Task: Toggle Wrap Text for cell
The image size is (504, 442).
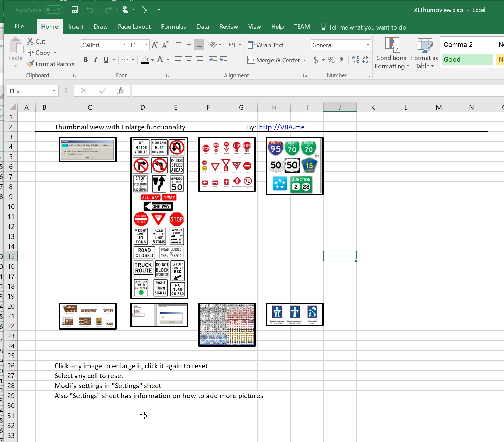Action: point(265,45)
